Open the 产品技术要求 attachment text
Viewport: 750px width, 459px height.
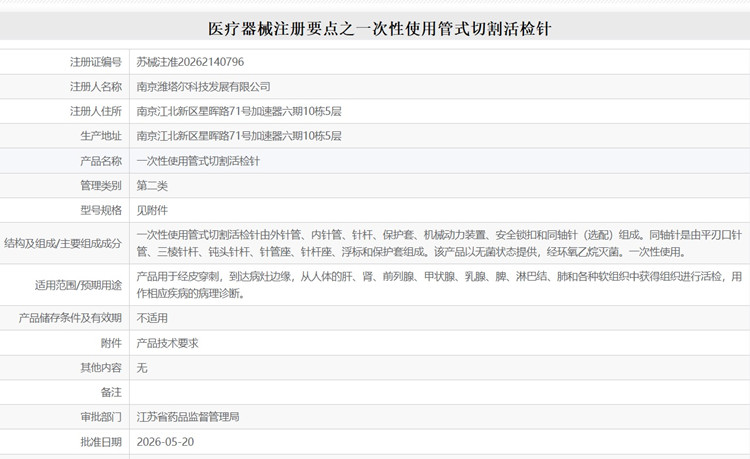pyautogui.click(x=167, y=343)
